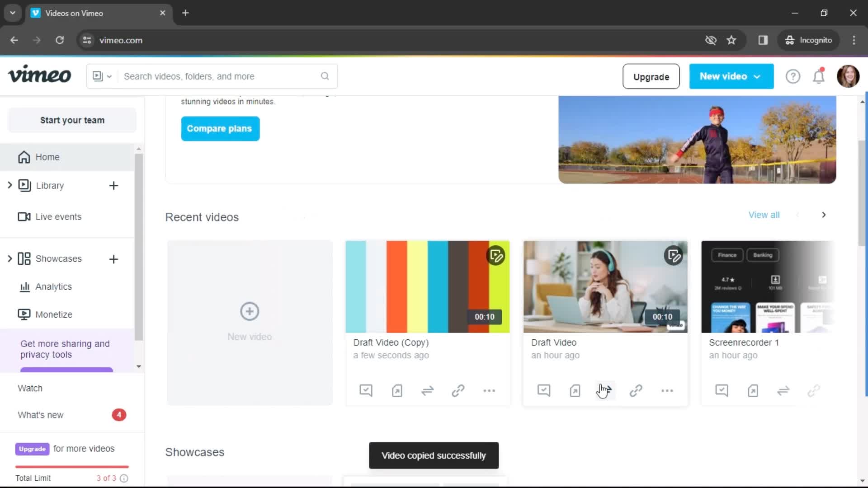Click replace arrows icon under Draft Video
868x488 pixels.
(605, 390)
